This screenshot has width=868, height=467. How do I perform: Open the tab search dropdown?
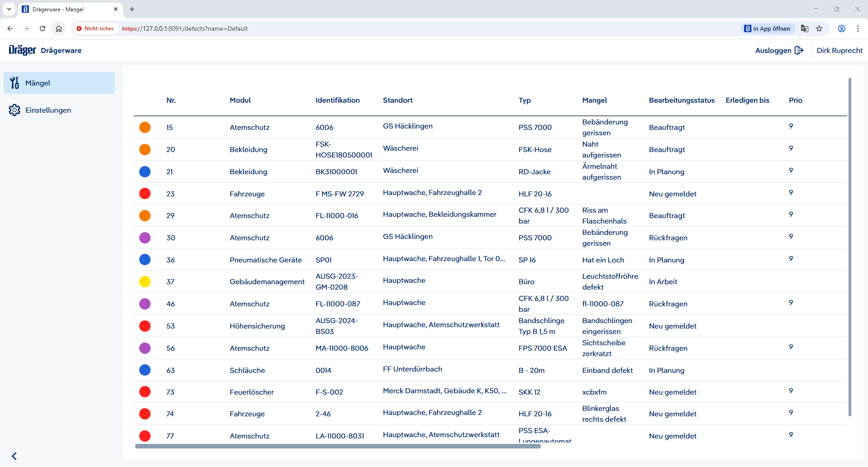tap(9, 9)
